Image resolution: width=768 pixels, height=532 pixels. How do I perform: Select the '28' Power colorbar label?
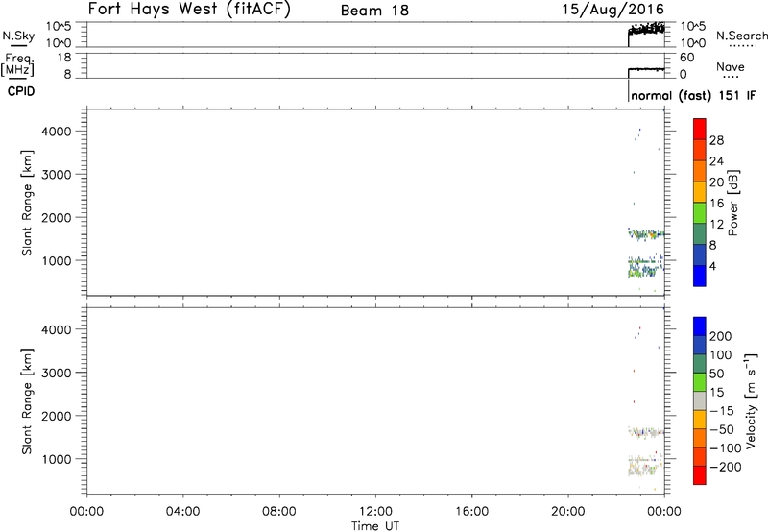[716, 140]
